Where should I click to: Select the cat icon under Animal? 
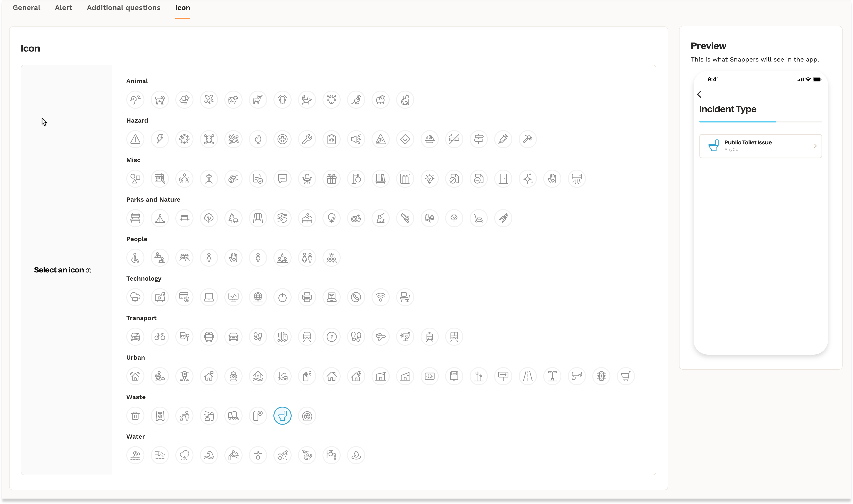[x=405, y=100]
